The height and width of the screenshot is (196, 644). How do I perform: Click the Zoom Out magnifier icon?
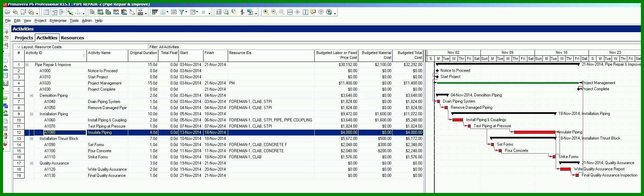tap(274, 12)
